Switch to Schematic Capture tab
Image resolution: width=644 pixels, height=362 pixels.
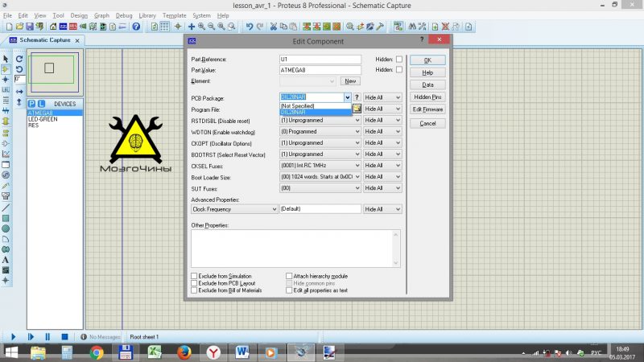click(x=45, y=40)
